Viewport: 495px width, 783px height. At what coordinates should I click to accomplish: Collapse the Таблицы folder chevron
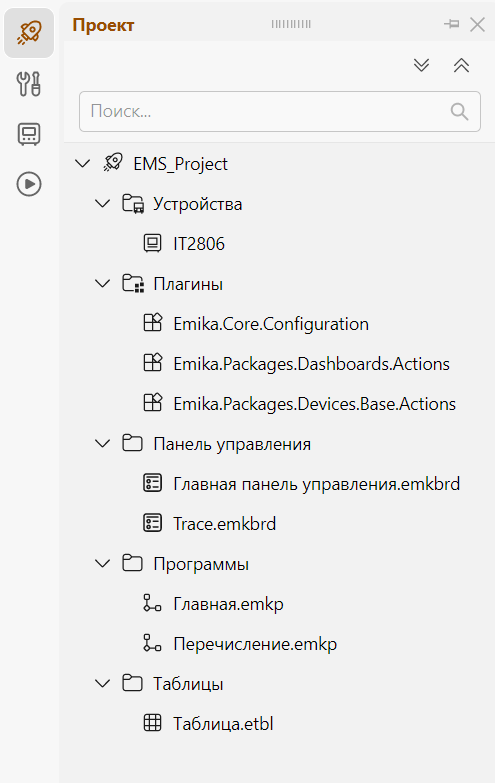coord(102,684)
